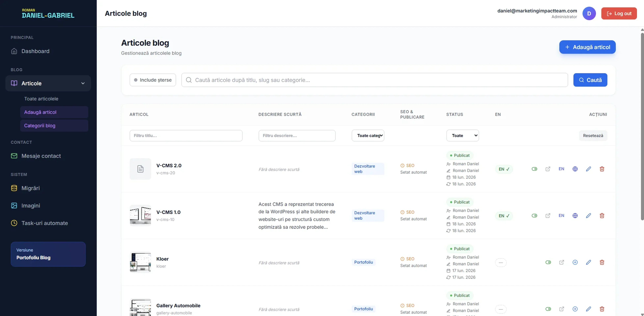The width and height of the screenshot is (644, 316).
Task: Toggle publish status for V-CMS 1.0
Action: (x=534, y=216)
